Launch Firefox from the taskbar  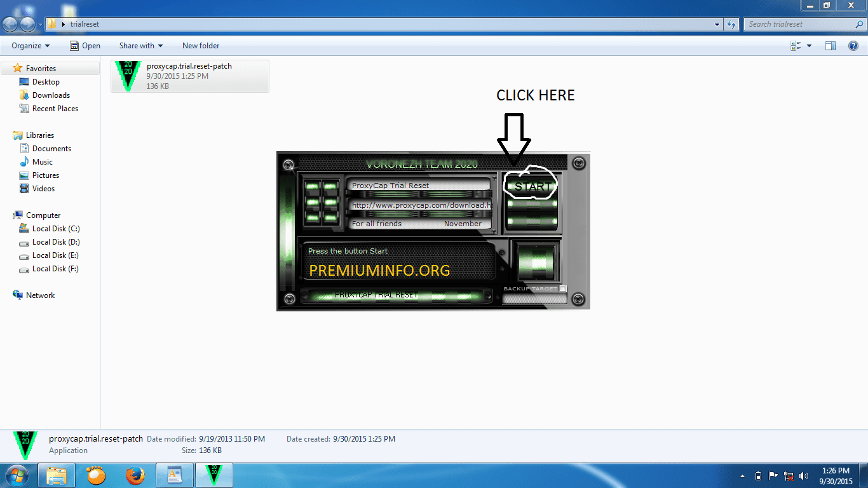click(x=135, y=475)
